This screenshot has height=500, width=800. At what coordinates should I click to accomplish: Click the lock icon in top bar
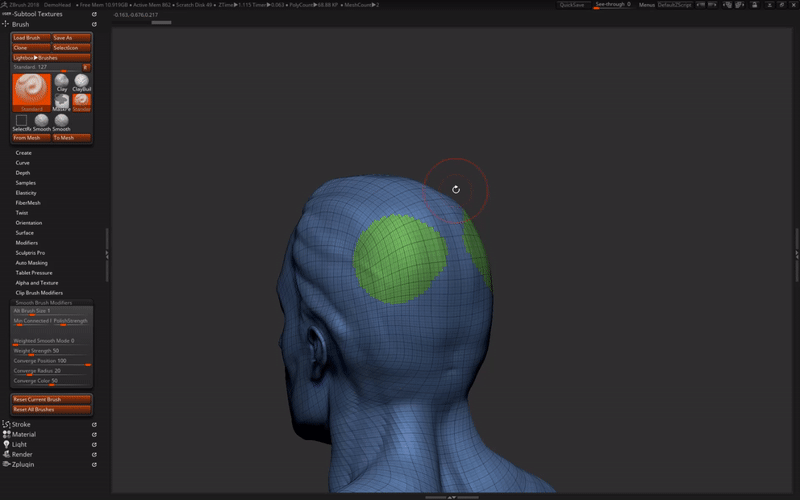[x=755, y=5]
